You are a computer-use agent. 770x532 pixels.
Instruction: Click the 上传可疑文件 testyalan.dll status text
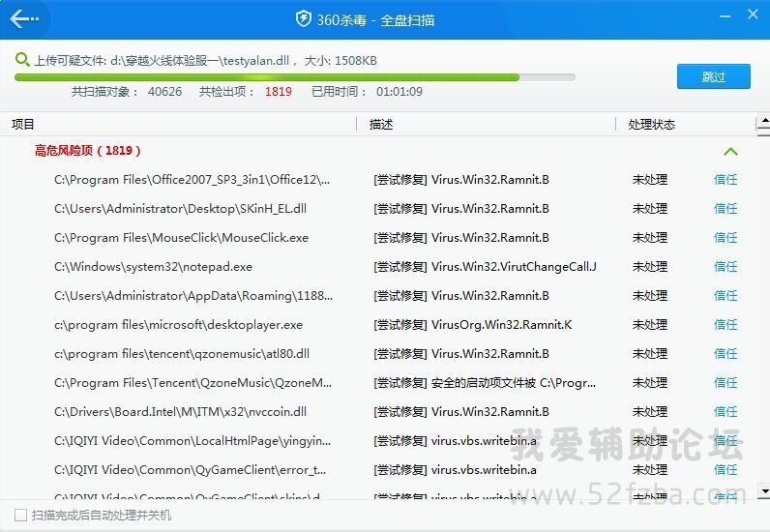[x=205, y=60]
